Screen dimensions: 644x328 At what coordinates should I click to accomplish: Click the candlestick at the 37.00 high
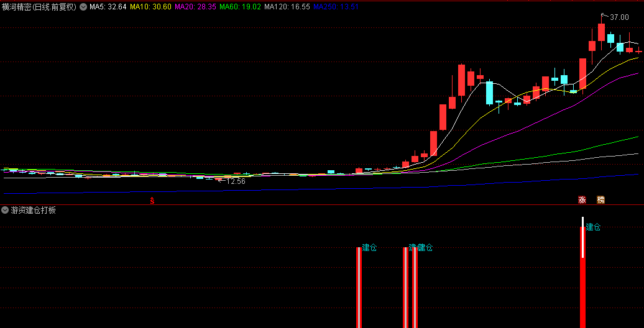tap(601, 32)
